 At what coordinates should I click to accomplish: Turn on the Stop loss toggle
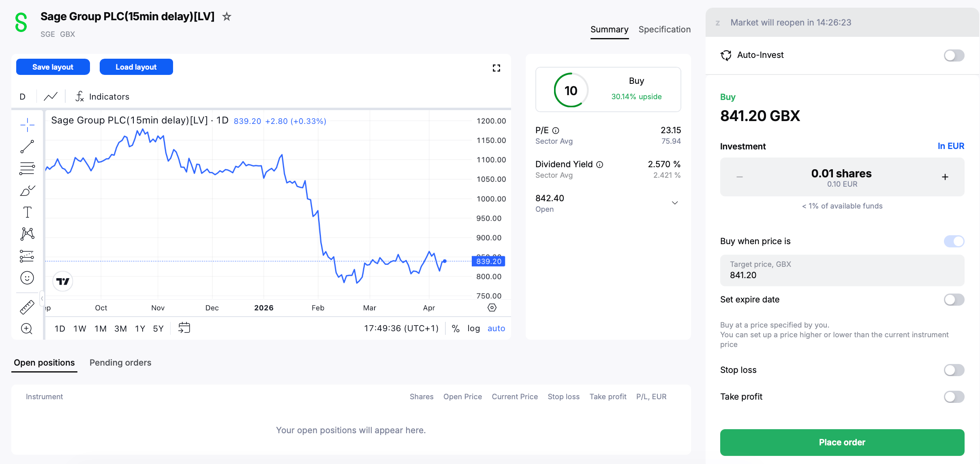(x=954, y=370)
